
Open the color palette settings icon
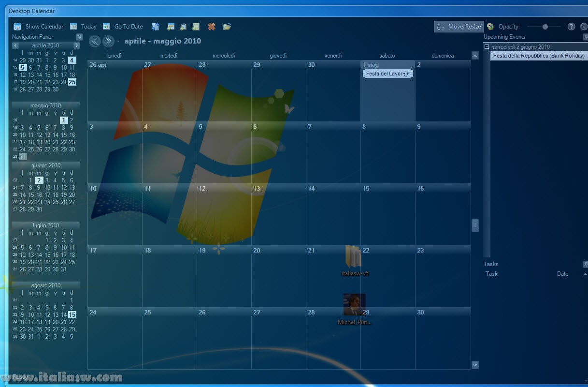pyautogui.click(x=490, y=27)
